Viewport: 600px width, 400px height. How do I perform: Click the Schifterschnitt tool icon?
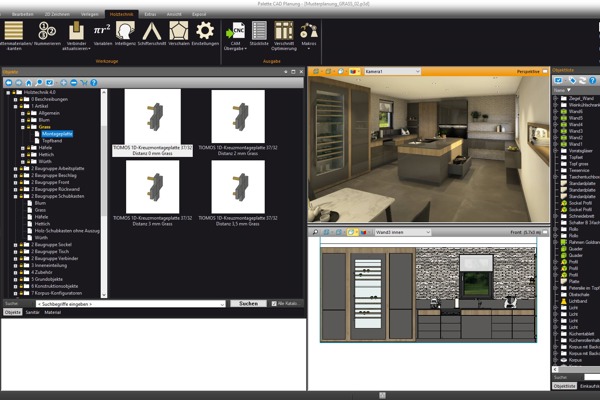coord(151,31)
